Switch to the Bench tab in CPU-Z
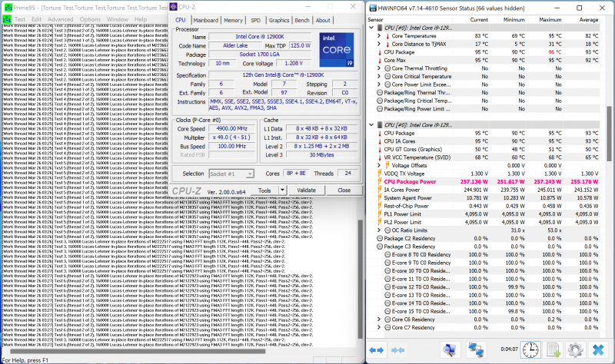This screenshot has width=615, height=364. click(x=302, y=21)
